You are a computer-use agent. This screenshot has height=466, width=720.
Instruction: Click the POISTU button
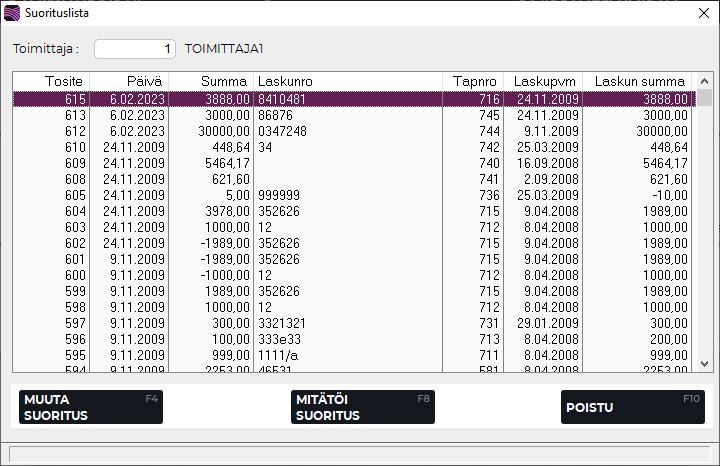tap(634, 407)
